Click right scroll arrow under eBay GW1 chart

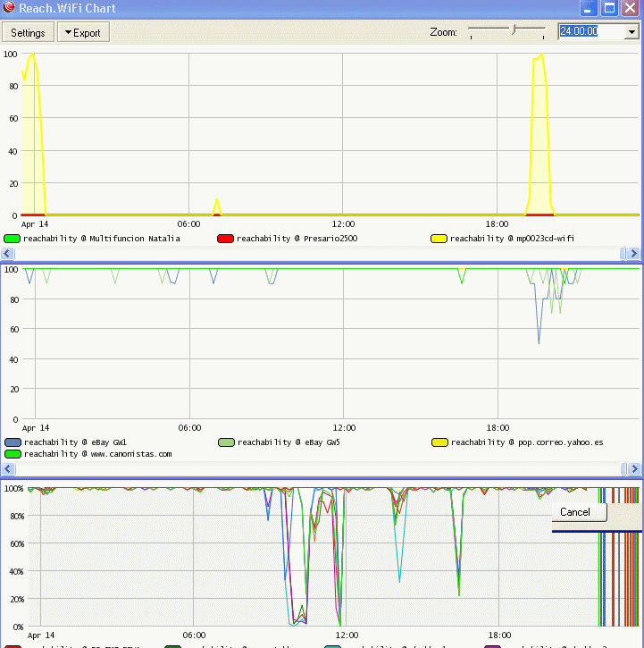[634, 468]
